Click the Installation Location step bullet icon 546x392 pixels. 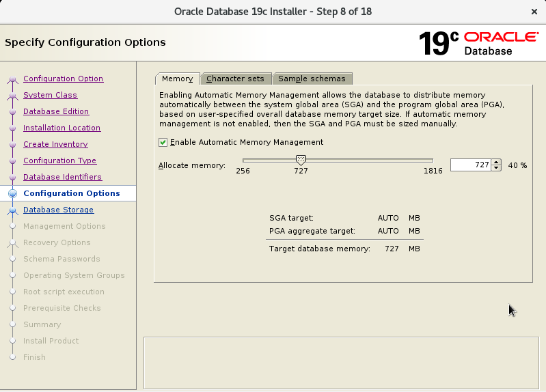pos(12,128)
